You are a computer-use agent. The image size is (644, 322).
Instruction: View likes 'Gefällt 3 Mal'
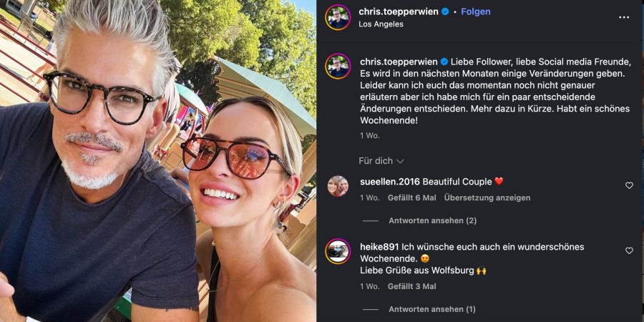pyautogui.click(x=412, y=286)
